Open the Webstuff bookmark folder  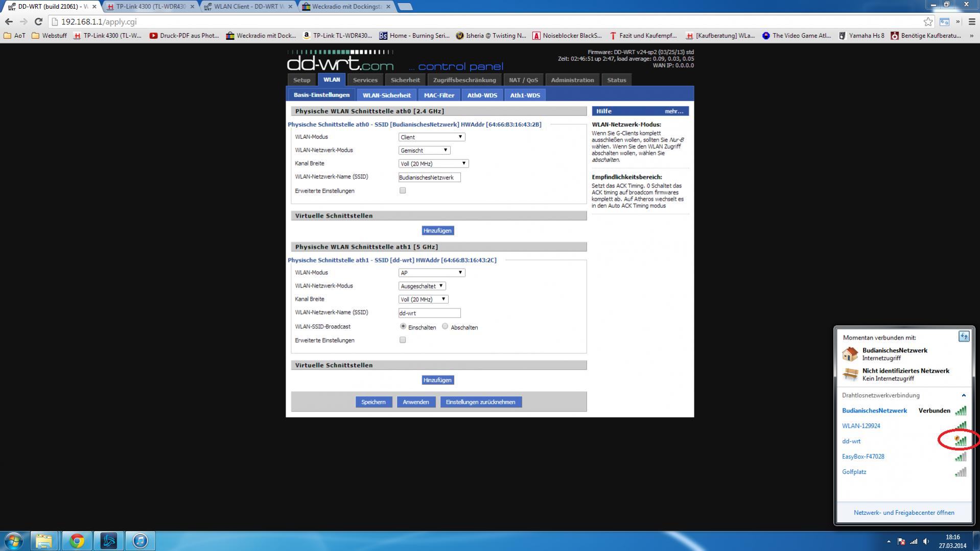click(49, 36)
